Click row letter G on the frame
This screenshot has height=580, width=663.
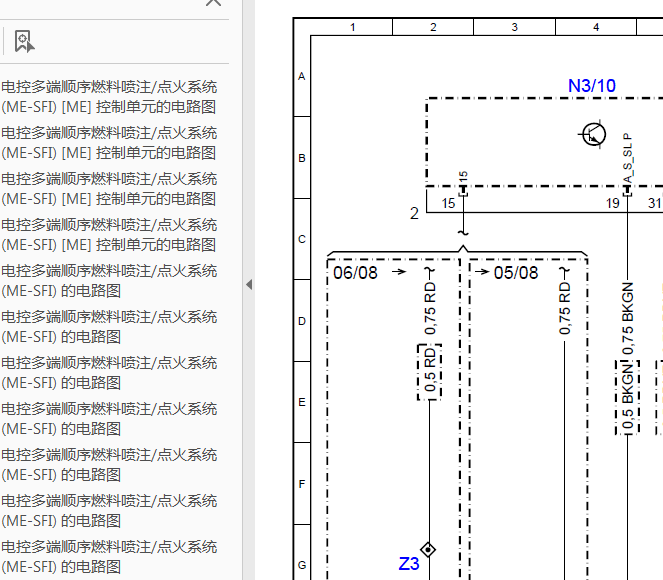pyautogui.click(x=302, y=565)
